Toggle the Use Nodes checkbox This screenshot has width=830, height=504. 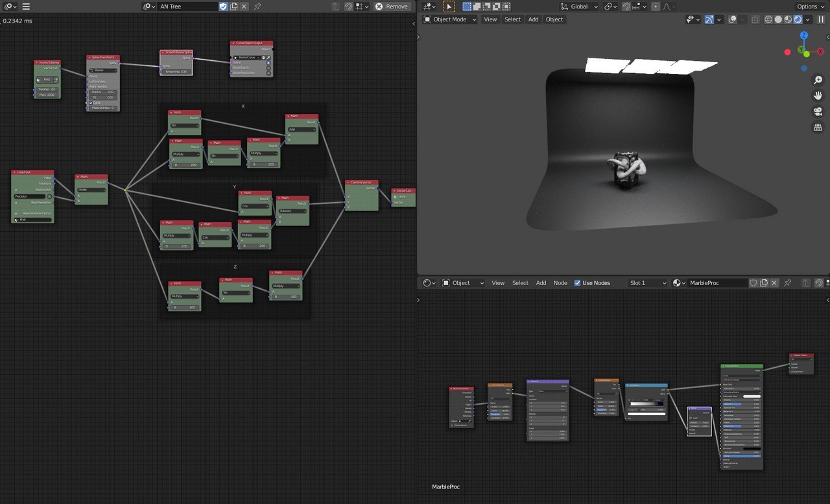[x=578, y=283]
